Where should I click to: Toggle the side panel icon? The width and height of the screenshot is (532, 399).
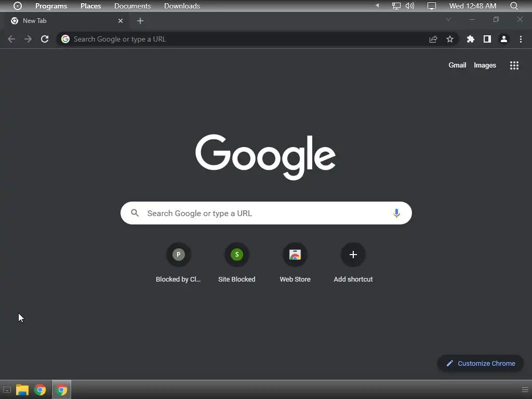click(487, 39)
